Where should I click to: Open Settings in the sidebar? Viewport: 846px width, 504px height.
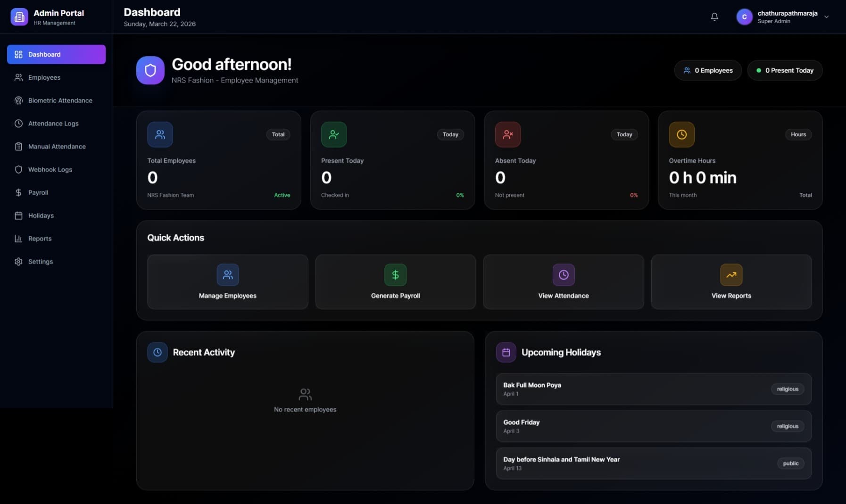(40, 262)
